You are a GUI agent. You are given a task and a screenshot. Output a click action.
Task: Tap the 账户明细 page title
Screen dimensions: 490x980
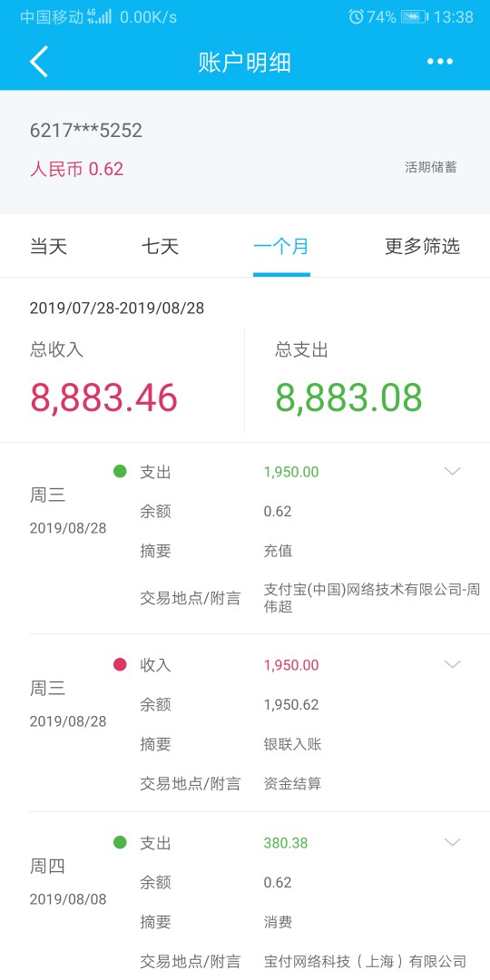[244, 63]
